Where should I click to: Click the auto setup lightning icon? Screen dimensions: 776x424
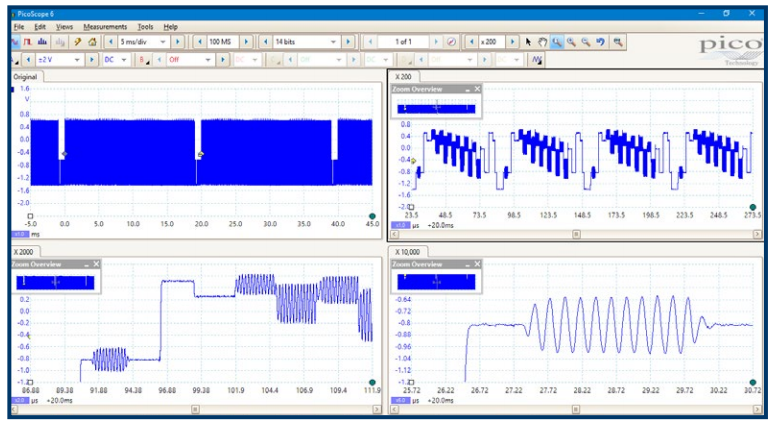(78, 42)
